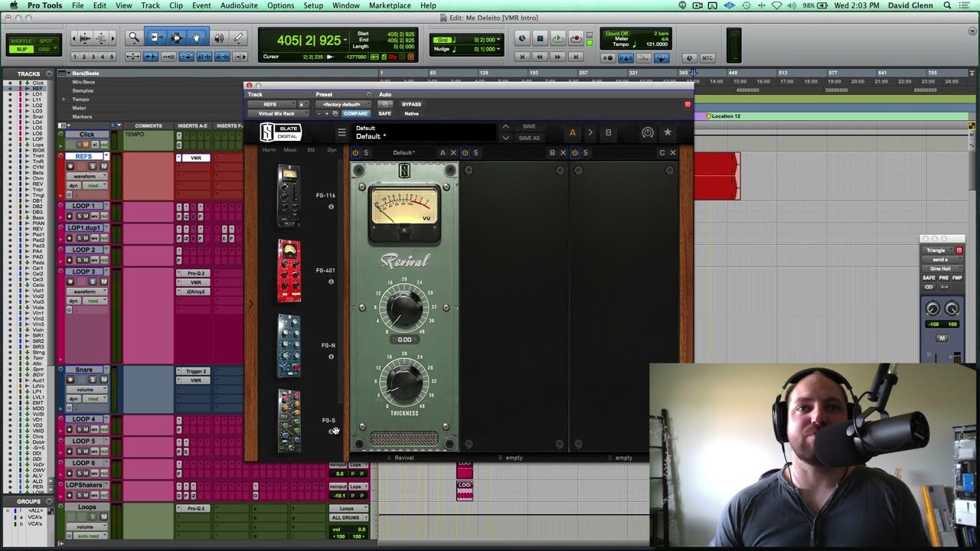The image size is (980, 551).
Task: Click the BYPASS plugin button
Action: [x=411, y=104]
